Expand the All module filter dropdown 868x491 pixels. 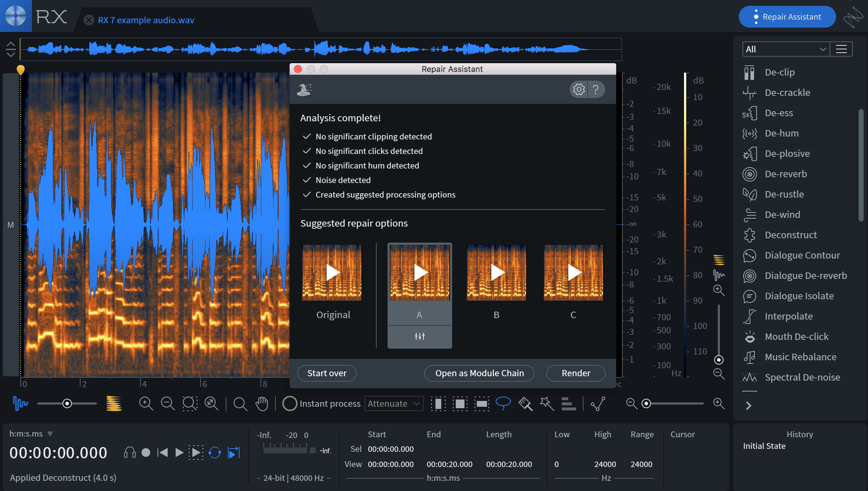tap(785, 49)
